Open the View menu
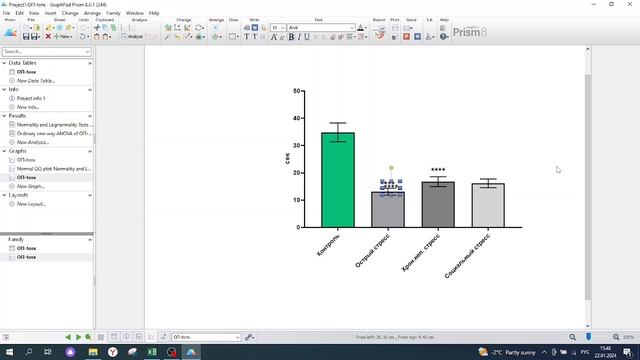 tap(34, 13)
